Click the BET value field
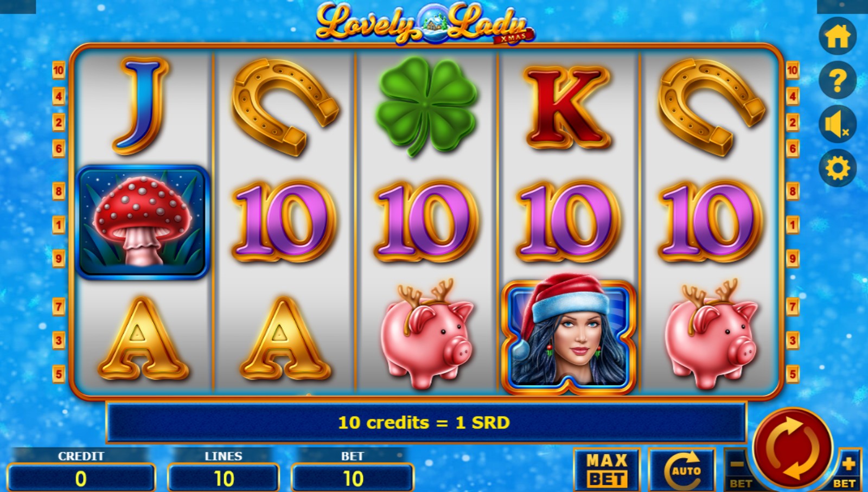 pos(353,478)
